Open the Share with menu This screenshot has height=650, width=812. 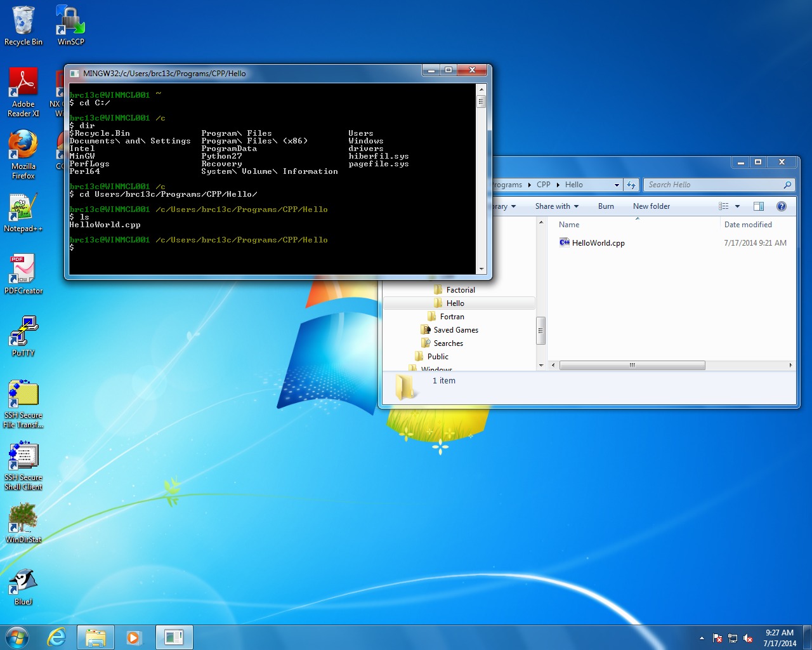(556, 206)
